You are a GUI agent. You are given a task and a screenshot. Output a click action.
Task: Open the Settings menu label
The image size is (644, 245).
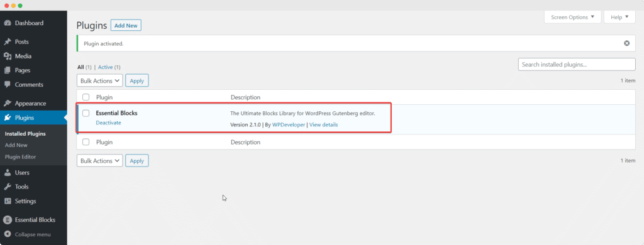[25, 201]
